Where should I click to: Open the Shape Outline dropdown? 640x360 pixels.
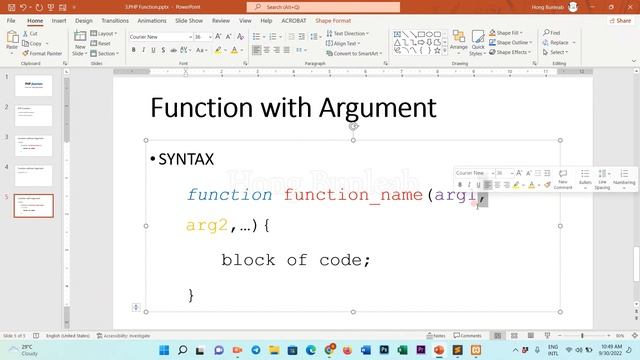tap(511, 42)
